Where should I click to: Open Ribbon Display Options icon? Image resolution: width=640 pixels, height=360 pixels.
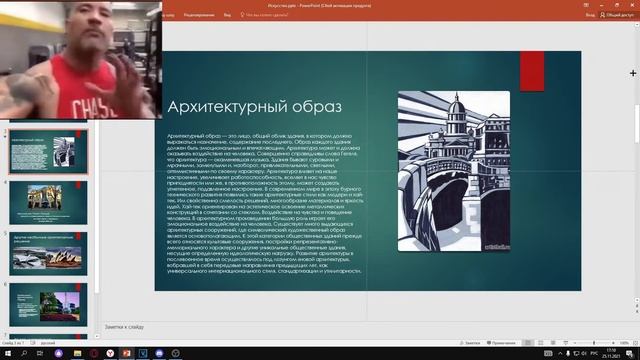[x=586, y=5]
